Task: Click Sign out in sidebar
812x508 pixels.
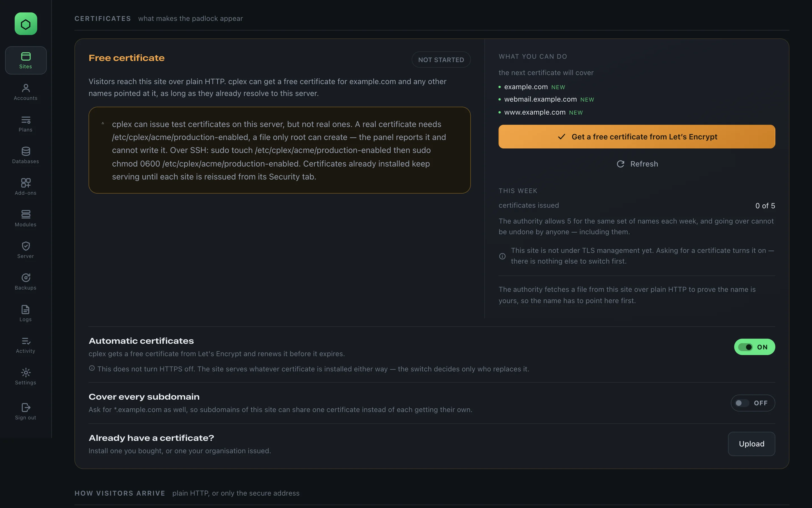Action: (x=26, y=411)
